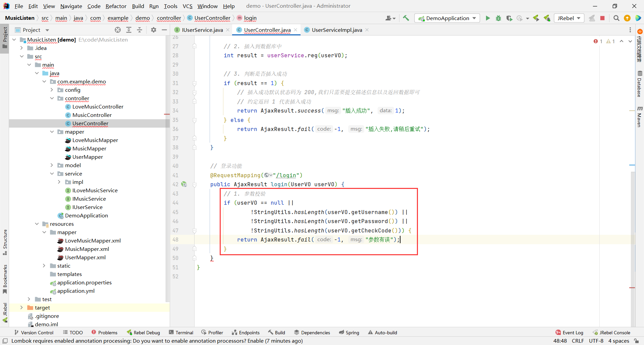The image size is (644, 345).
Task: Open UserMapper.xml in the project tree
Action: [85, 257]
